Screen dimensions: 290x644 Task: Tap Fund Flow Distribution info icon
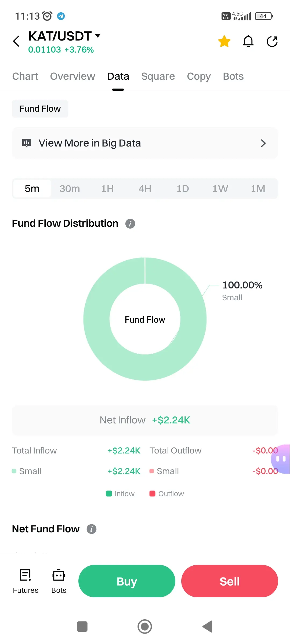pyautogui.click(x=130, y=224)
